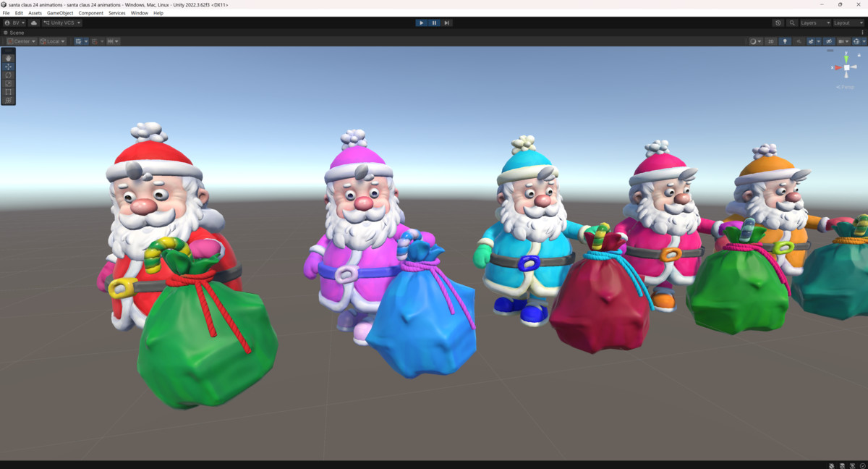Toggle scene lighting bulb

(785, 41)
